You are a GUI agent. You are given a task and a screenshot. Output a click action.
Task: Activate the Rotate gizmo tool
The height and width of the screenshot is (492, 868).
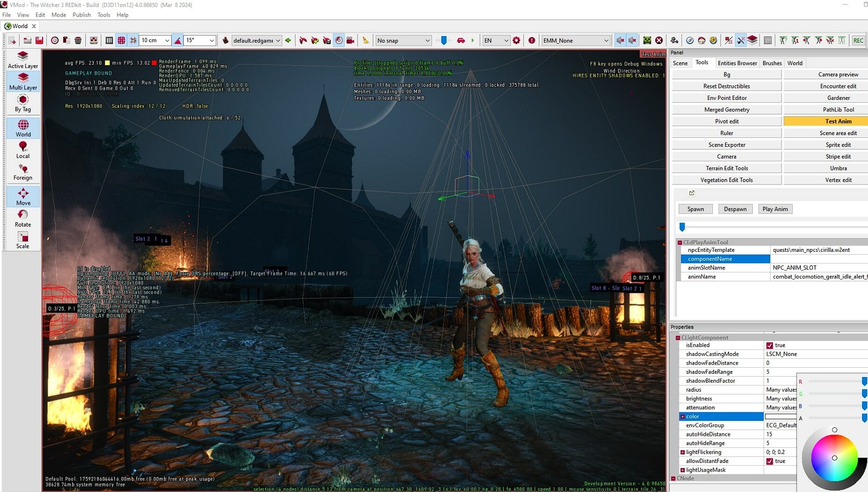(x=23, y=219)
